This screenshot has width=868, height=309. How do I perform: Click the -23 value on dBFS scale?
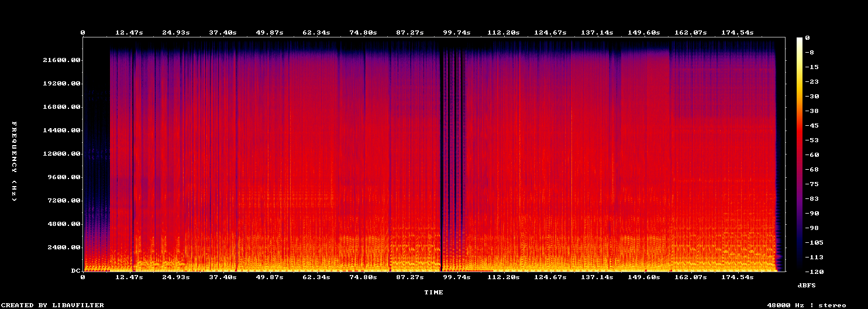point(812,82)
